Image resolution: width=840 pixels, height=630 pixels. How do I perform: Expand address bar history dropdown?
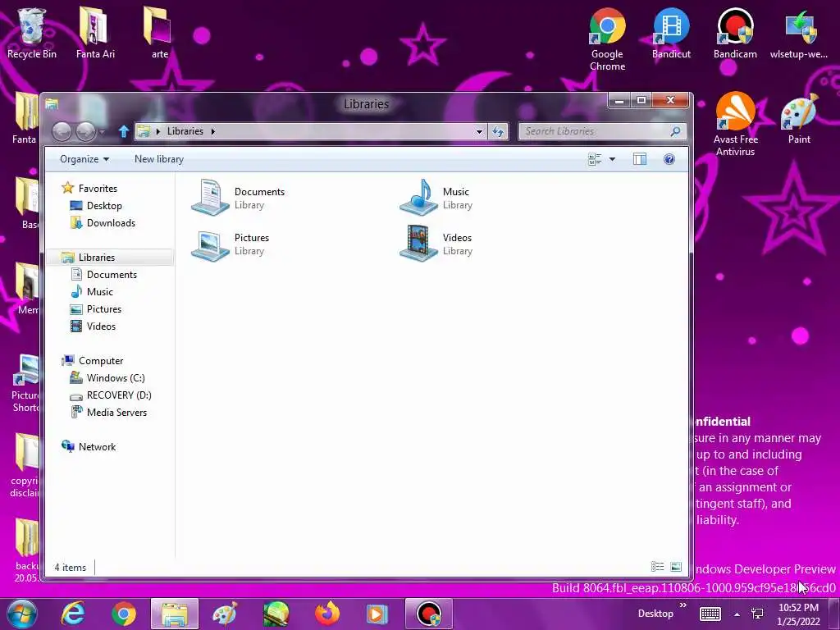pos(479,131)
